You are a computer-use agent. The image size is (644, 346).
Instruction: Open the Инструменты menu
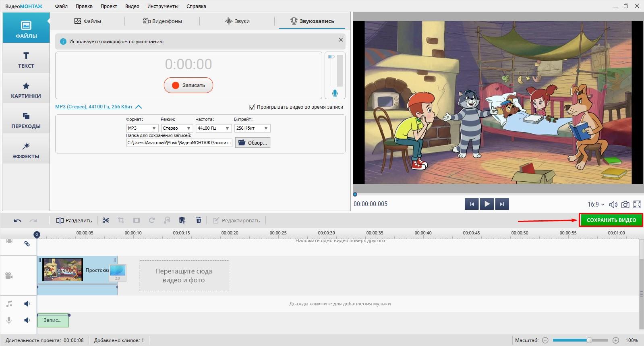tap(163, 6)
